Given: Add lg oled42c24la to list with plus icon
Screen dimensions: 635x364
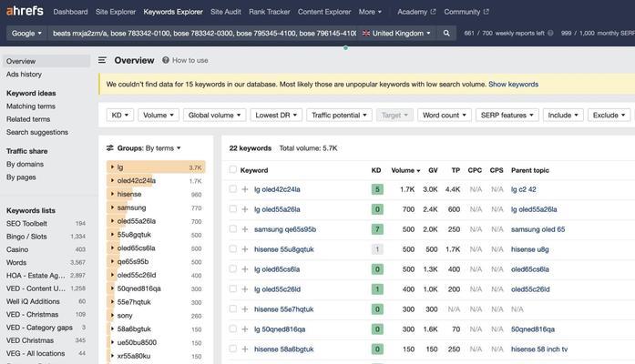Looking at the screenshot, I should (x=245, y=189).
